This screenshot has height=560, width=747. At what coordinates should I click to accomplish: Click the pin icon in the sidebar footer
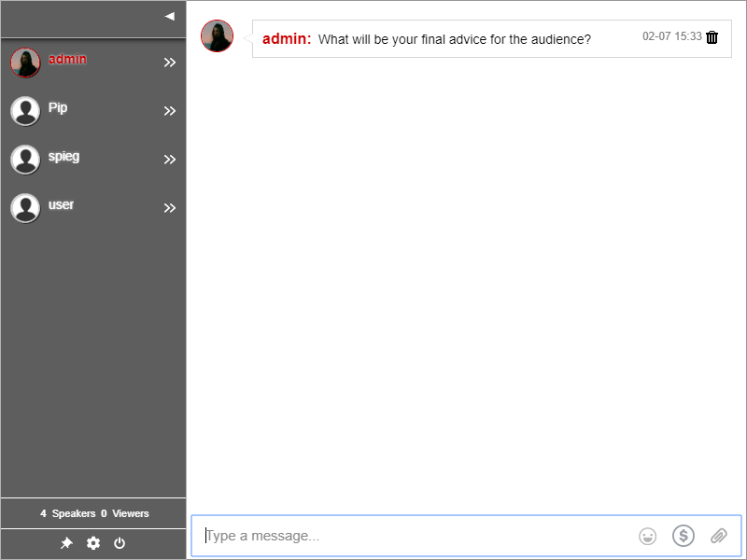(x=66, y=543)
